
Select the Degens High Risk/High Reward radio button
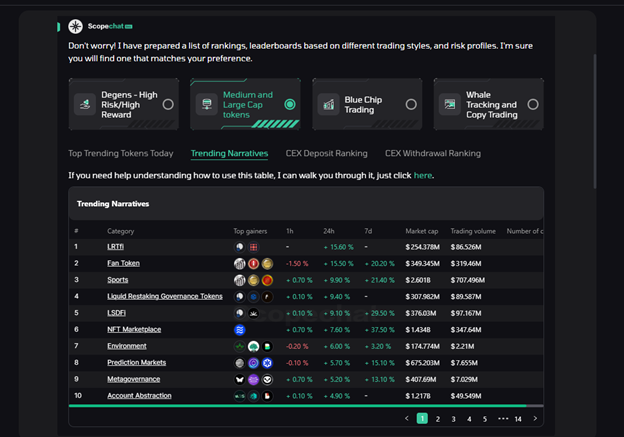click(168, 104)
